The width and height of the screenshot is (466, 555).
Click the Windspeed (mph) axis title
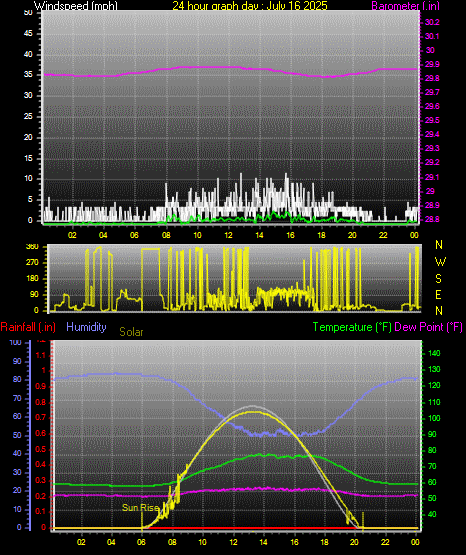tap(76, 5)
